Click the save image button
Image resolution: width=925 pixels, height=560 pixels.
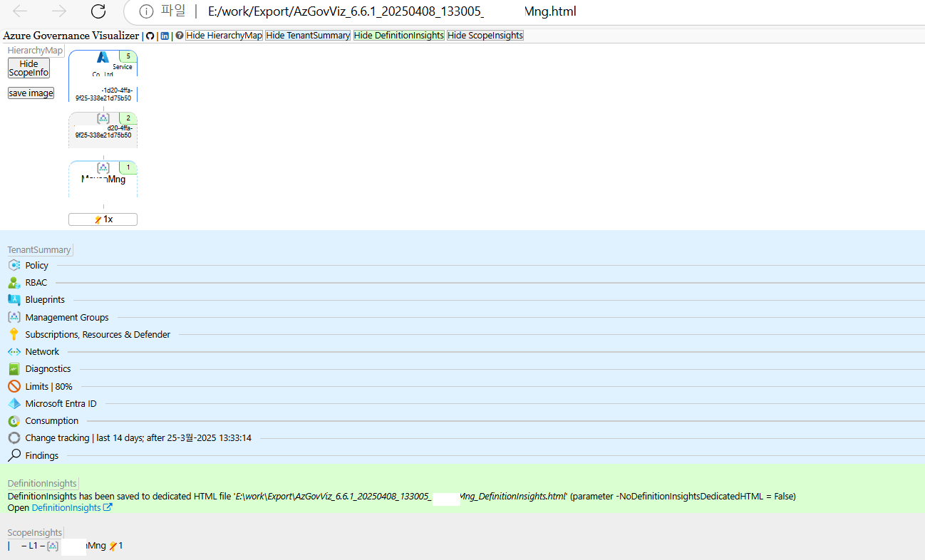[31, 93]
